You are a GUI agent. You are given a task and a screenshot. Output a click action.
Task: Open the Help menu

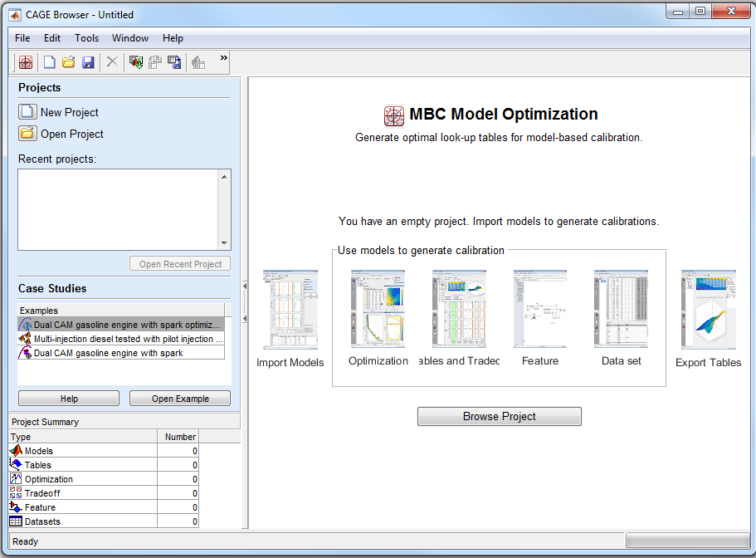point(173,38)
